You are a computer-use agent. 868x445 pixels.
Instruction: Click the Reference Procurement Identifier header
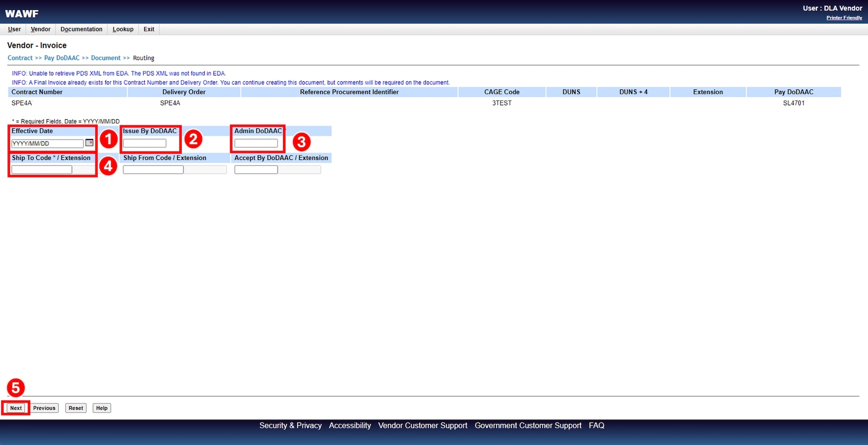349,92
